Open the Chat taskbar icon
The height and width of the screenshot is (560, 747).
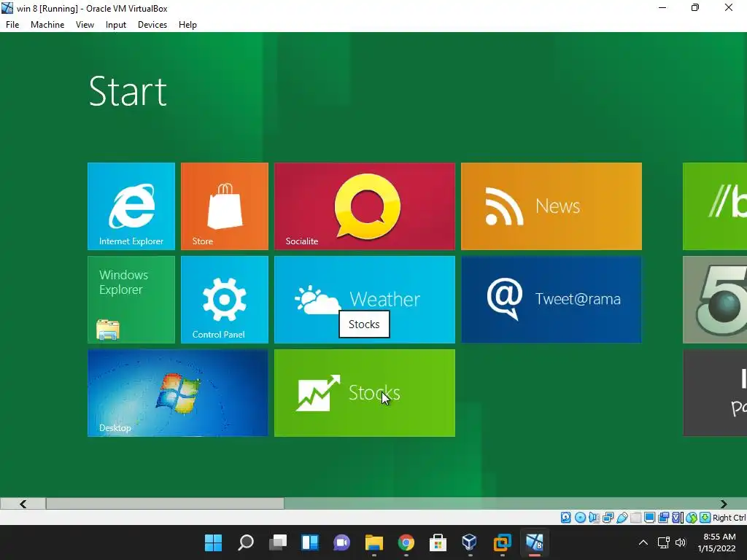tap(341, 542)
